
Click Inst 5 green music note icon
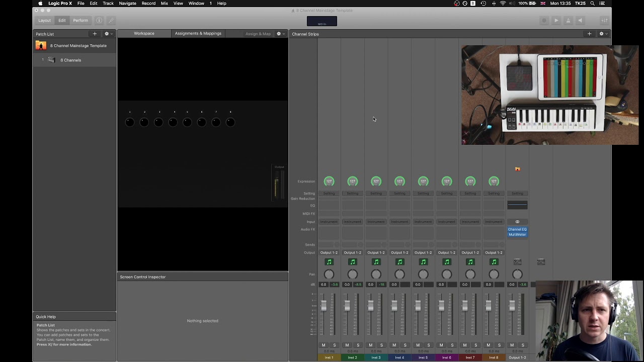pos(423,262)
